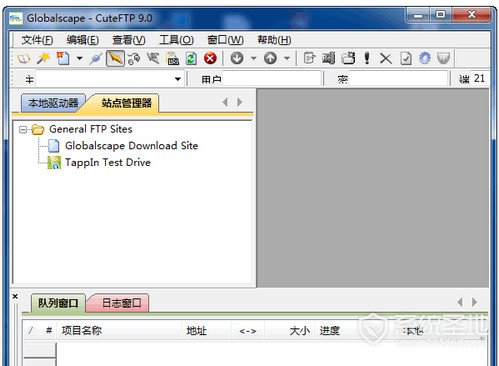Click the <-> direction column header

[x=248, y=331]
